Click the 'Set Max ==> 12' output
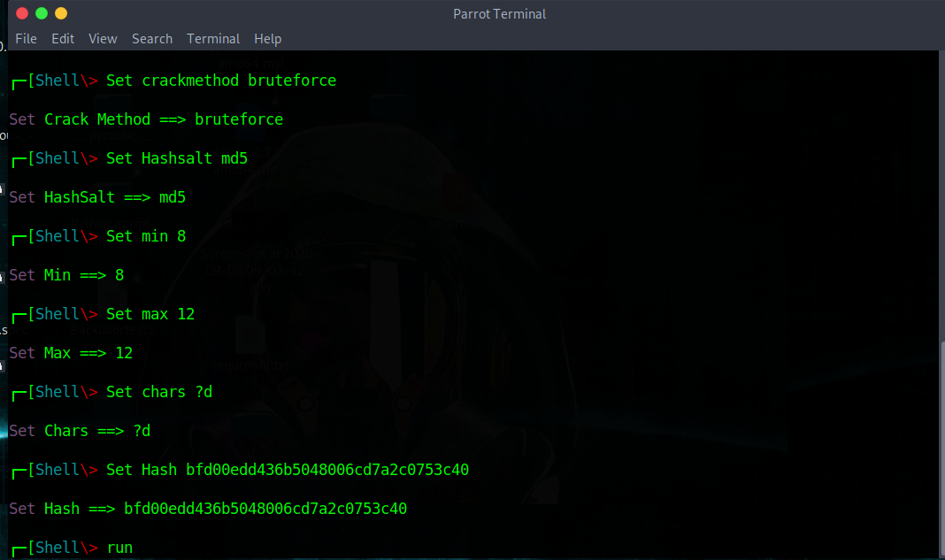Screen dimensions: 945x560 [71, 353]
